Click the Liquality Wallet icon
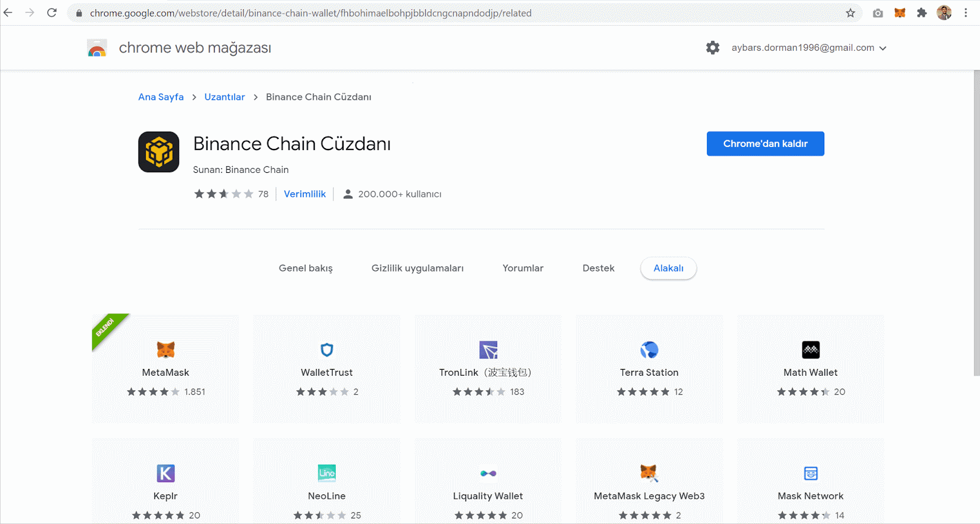The width and height of the screenshot is (980, 524). tap(488, 473)
